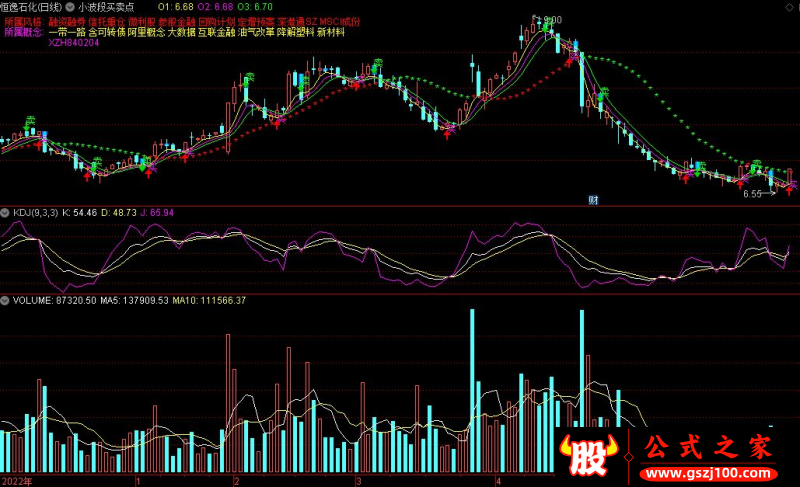Select the 小波段买卖点 indicator name
Viewport: 800px width, 487px height.
pyautogui.click(x=106, y=7)
